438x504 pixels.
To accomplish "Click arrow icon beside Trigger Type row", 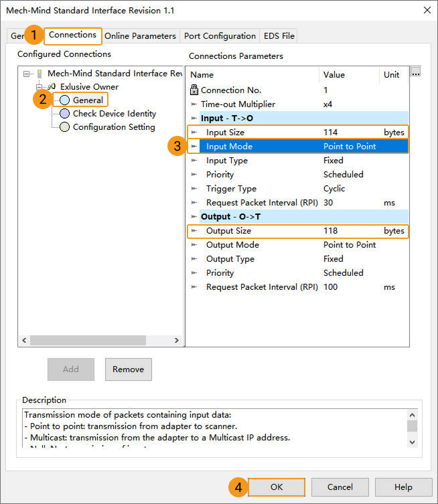I will 194,188.
